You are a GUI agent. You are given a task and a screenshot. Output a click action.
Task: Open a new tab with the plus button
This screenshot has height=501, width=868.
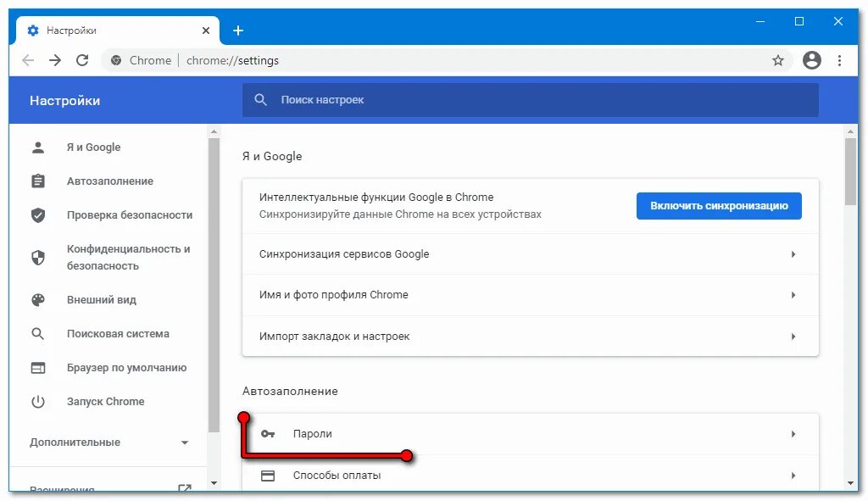tap(238, 31)
